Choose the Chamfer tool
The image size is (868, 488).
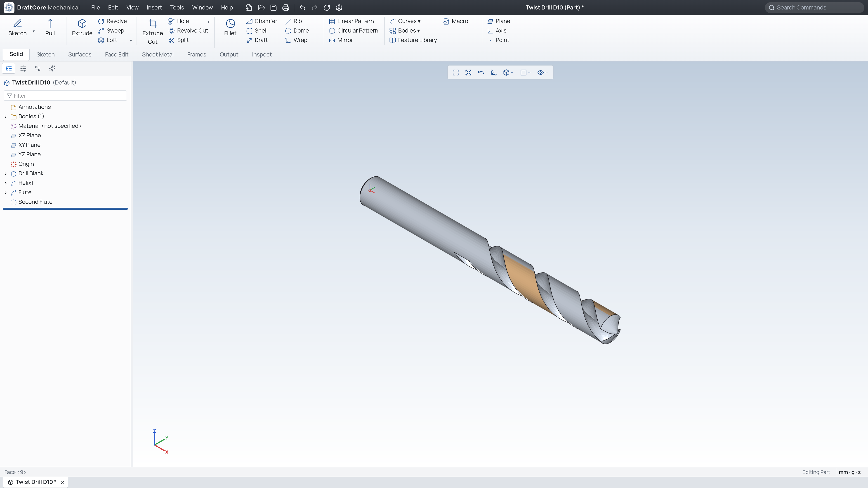[x=262, y=21]
